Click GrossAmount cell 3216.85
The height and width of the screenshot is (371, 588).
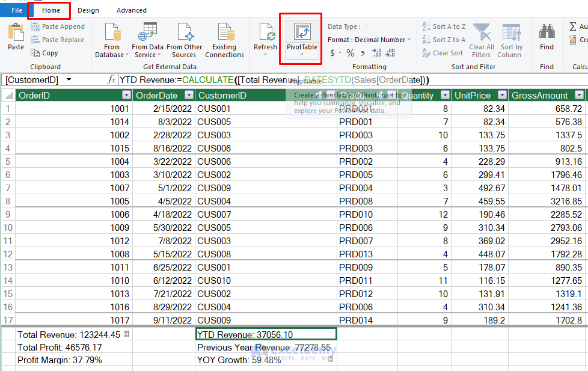click(x=546, y=201)
